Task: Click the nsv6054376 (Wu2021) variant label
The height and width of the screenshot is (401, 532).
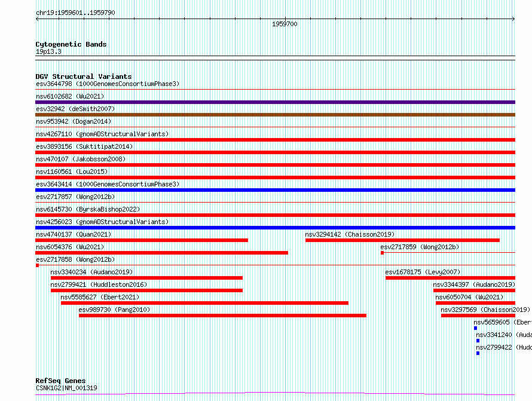Action: tap(70, 247)
